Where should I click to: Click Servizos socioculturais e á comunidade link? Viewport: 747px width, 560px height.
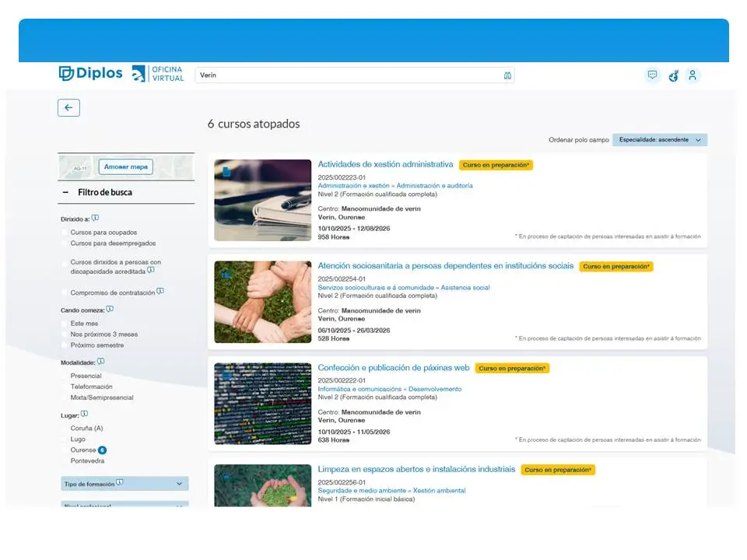coord(376,288)
